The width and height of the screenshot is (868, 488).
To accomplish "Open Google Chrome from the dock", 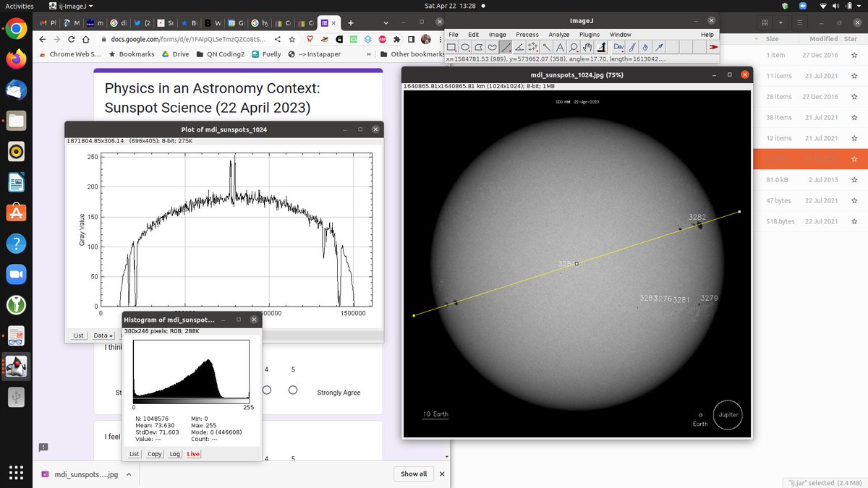I will pos(17,30).
